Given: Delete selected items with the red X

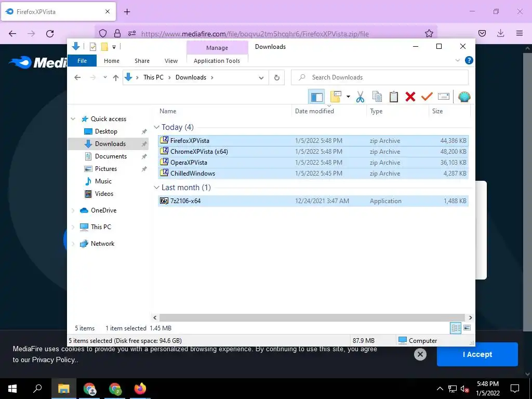Looking at the screenshot, I should click(x=410, y=97).
